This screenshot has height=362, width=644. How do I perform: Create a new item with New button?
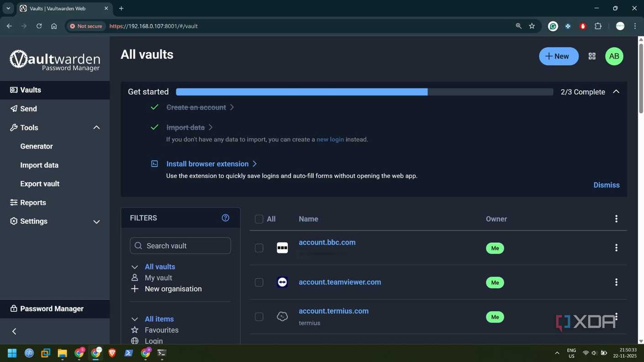(x=559, y=56)
